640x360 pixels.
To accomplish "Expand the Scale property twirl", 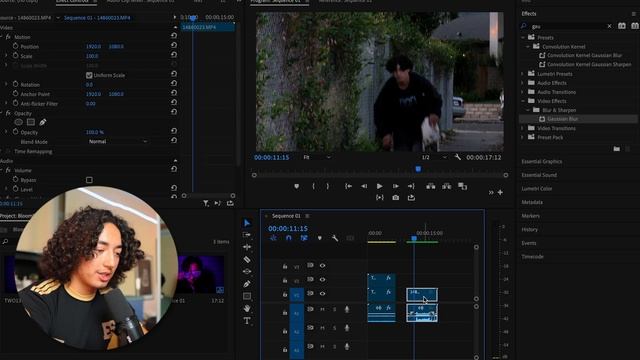I will click(6, 56).
